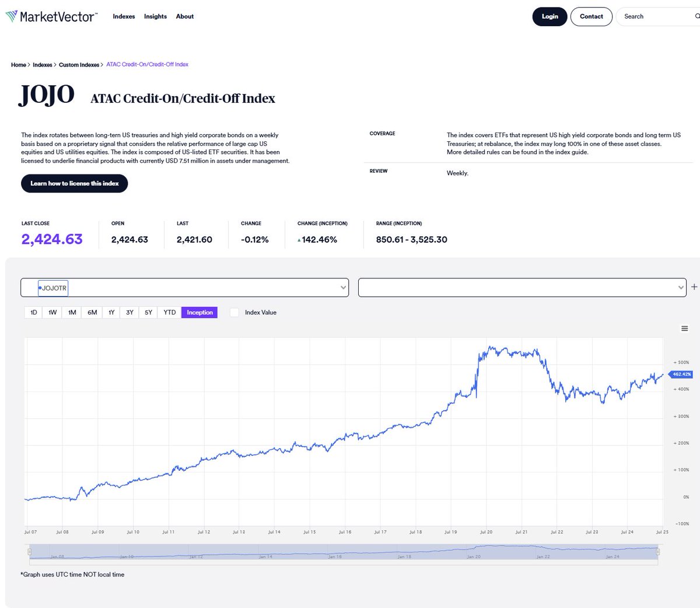Open the About menu

point(185,16)
